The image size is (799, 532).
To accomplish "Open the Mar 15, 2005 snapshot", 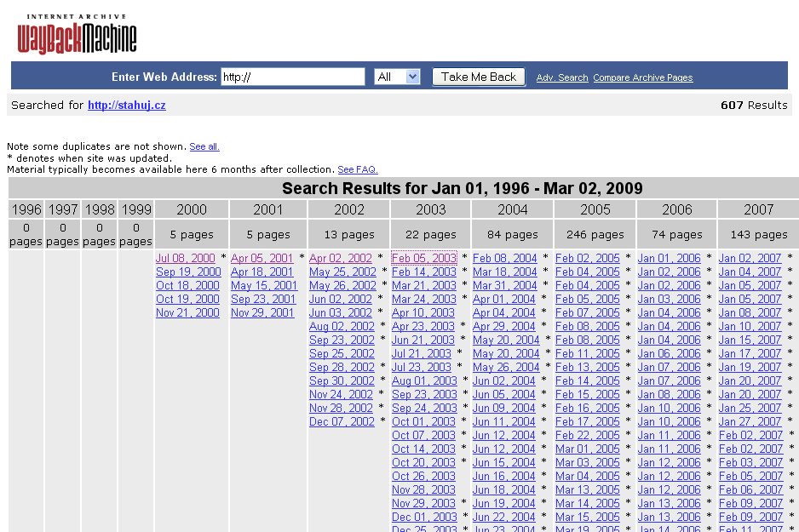I will (588, 517).
